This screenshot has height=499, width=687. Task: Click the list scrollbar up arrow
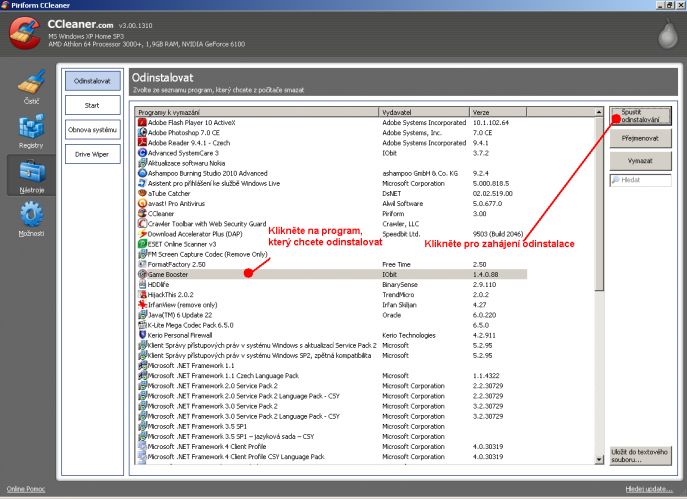pyautogui.click(x=599, y=112)
